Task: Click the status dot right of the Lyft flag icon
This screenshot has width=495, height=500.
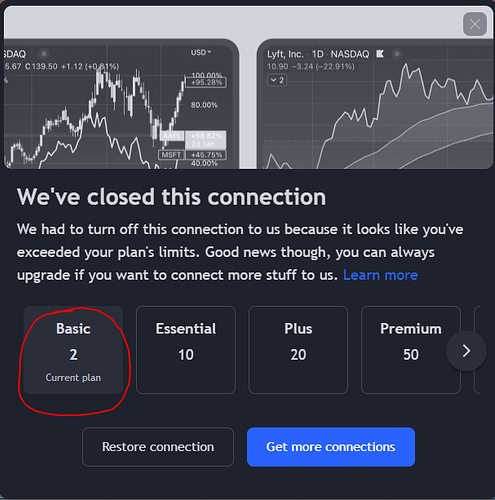Action: [x=397, y=54]
